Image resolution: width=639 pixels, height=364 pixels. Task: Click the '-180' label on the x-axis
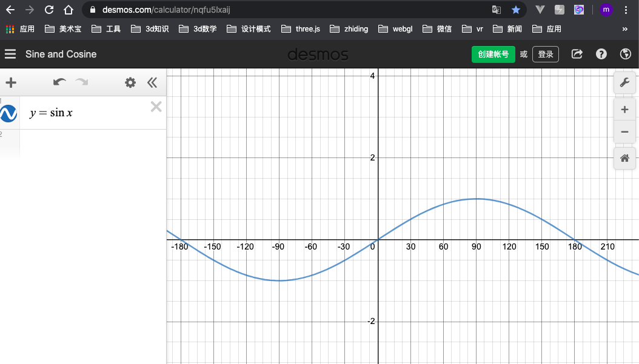click(x=179, y=247)
